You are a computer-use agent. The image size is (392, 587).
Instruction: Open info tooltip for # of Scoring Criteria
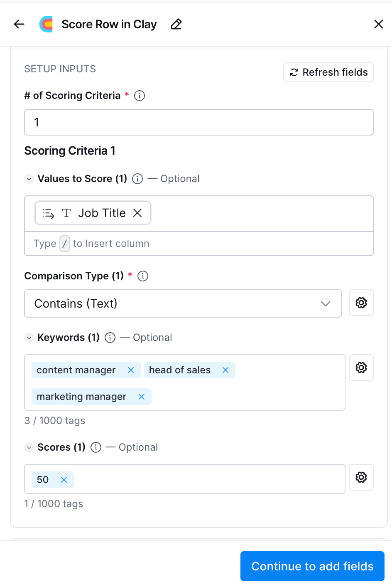(x=140, y=96)
